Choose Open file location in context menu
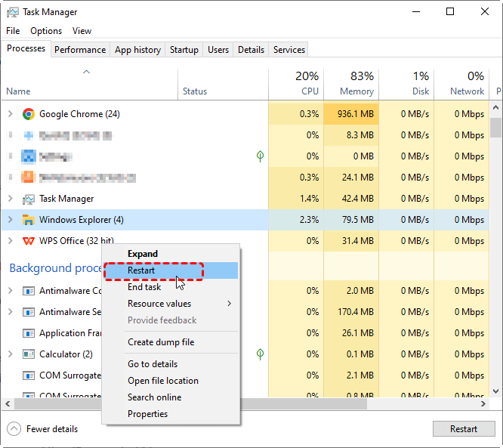The image size is (503, 448). pos(171,381)
